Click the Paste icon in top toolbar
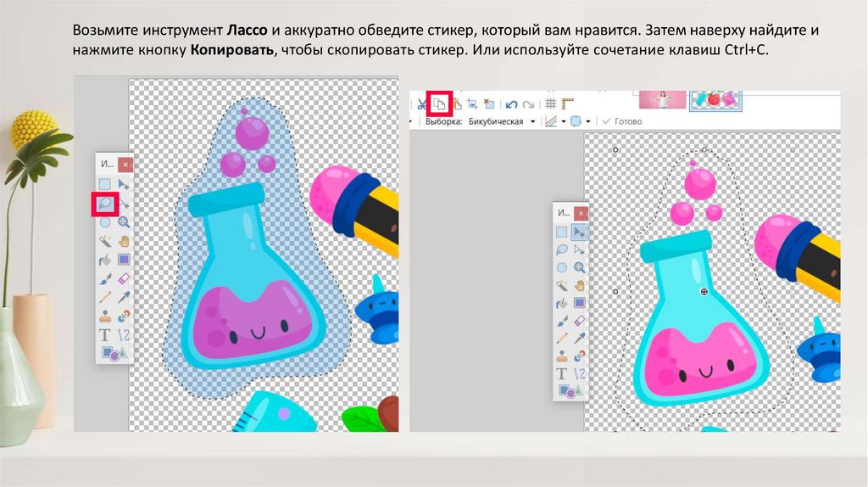This screenshot has height=487, width=868. [x=455, y=104]
